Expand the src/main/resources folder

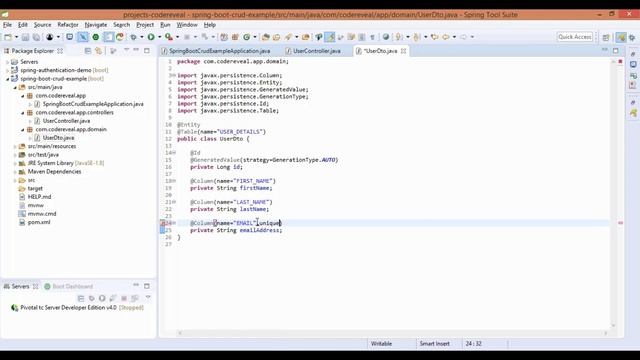15,146
